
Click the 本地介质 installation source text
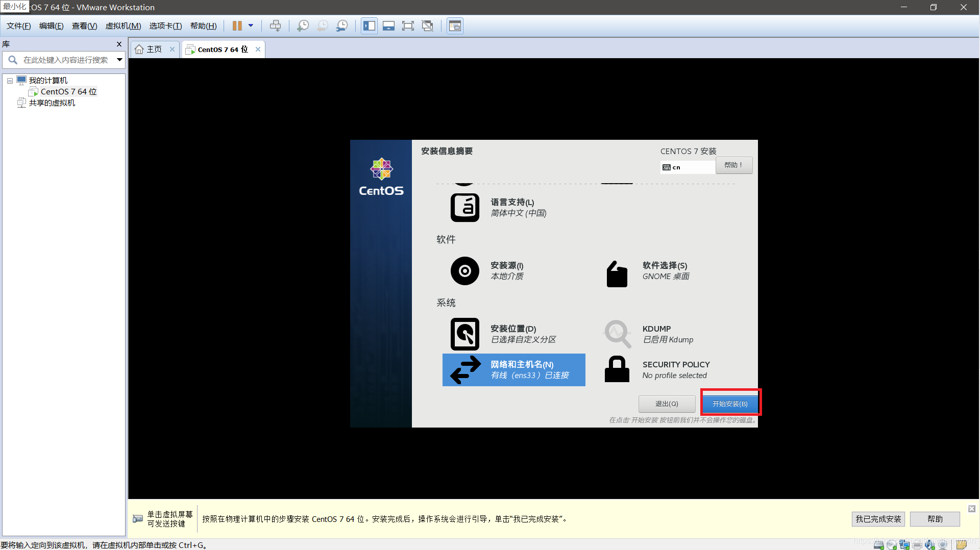click(507, 277)
